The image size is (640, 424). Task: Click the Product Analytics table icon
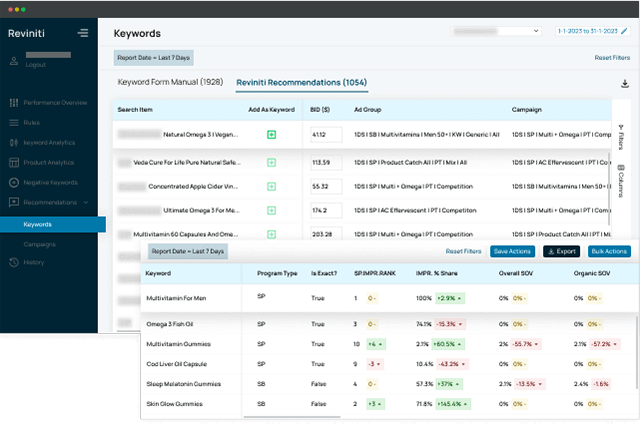(14, 162)
